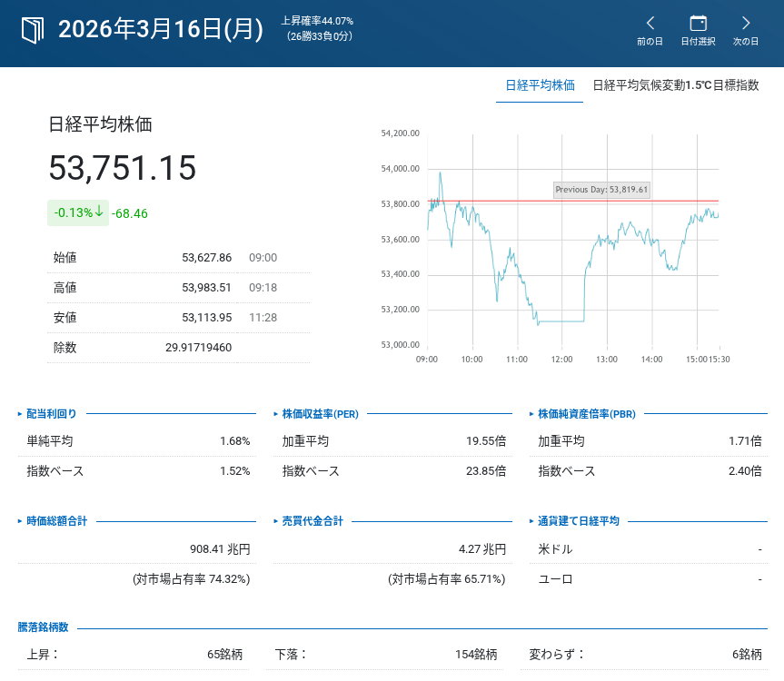784x681 pixels.
Task: Click the 時価総額合計 section arrow
Action: point(21,521)
